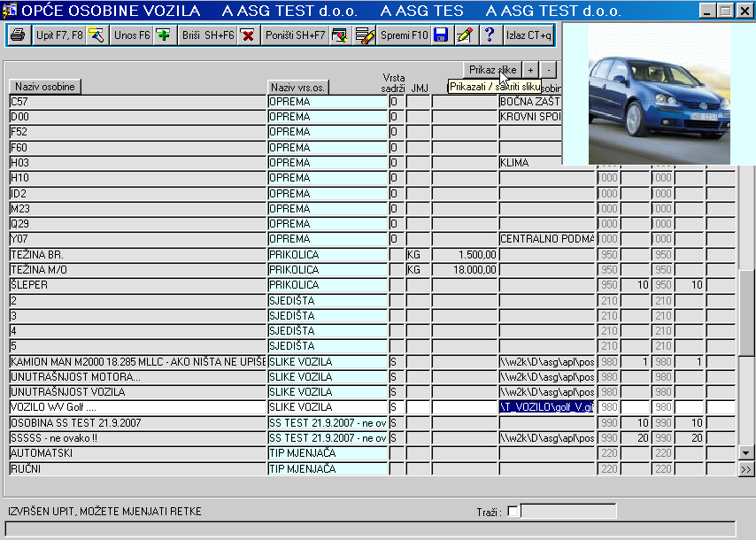The image size is (756, 540).
Task: Click the CENTRALNO PODMA description cell
Action: tap(547, 239)
